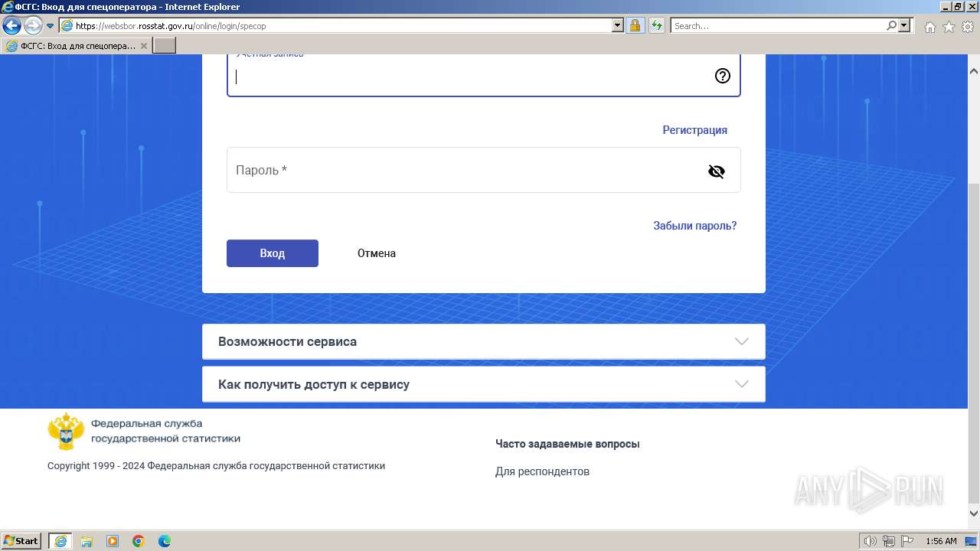Click the search magnifier icon

(891, 25)
